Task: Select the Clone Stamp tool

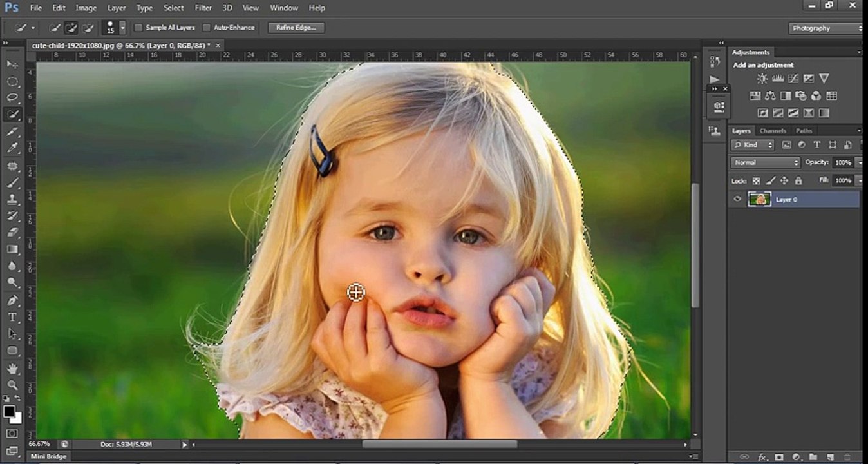Action: click(x=12, y=199)
